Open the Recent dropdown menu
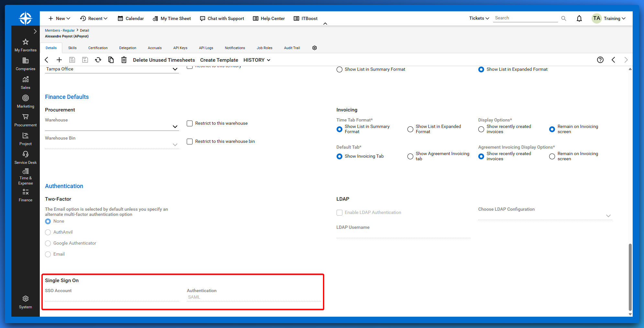The height and width of the screenshot is (328, 644). (94, 18)
